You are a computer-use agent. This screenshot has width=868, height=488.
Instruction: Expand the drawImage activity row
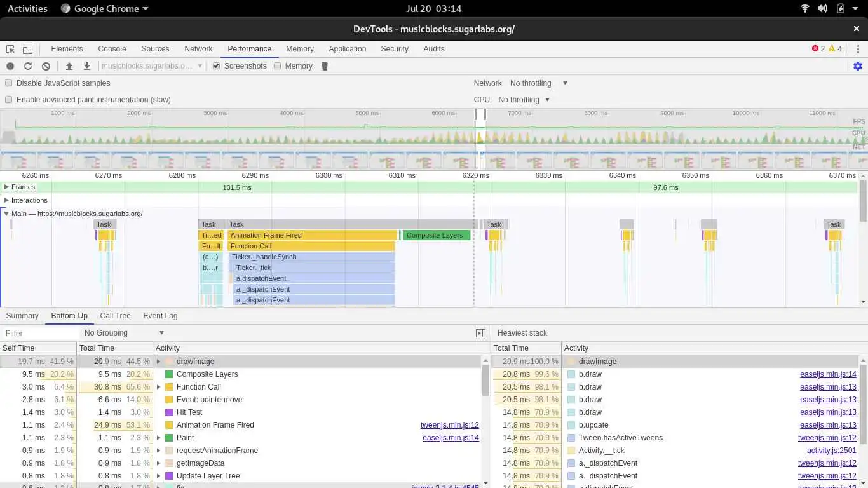pyautogui.click(x=159, y=362)
